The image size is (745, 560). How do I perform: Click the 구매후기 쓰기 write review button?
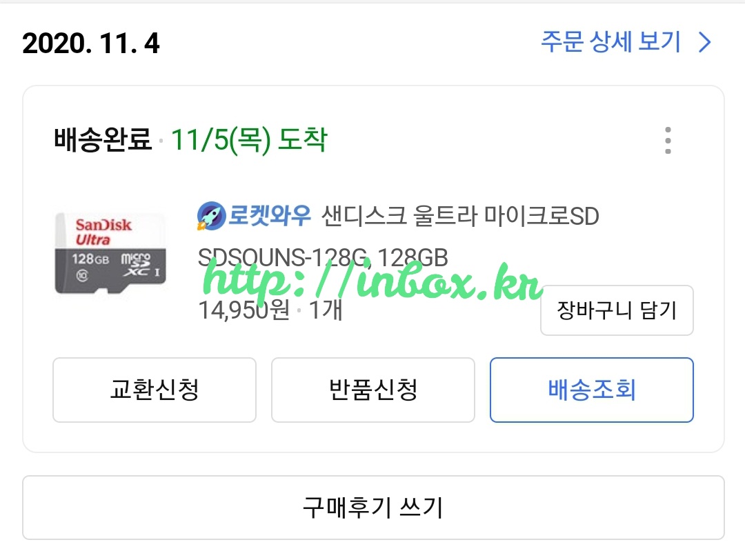373,508
